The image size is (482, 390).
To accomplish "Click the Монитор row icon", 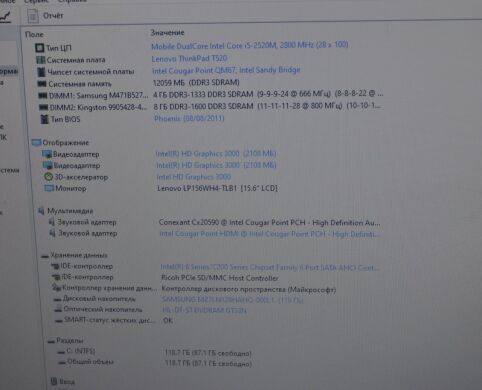I will pyautogui.click(x=49, y=188).
